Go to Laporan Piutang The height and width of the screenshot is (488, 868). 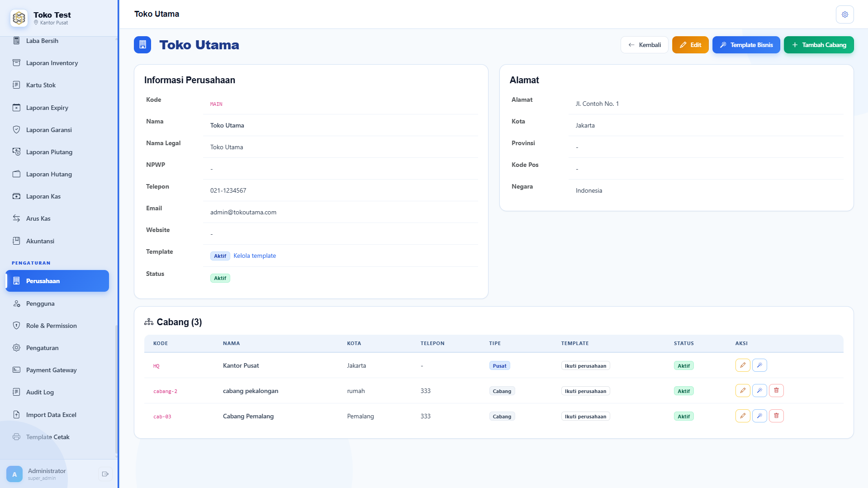click(58, 152)
